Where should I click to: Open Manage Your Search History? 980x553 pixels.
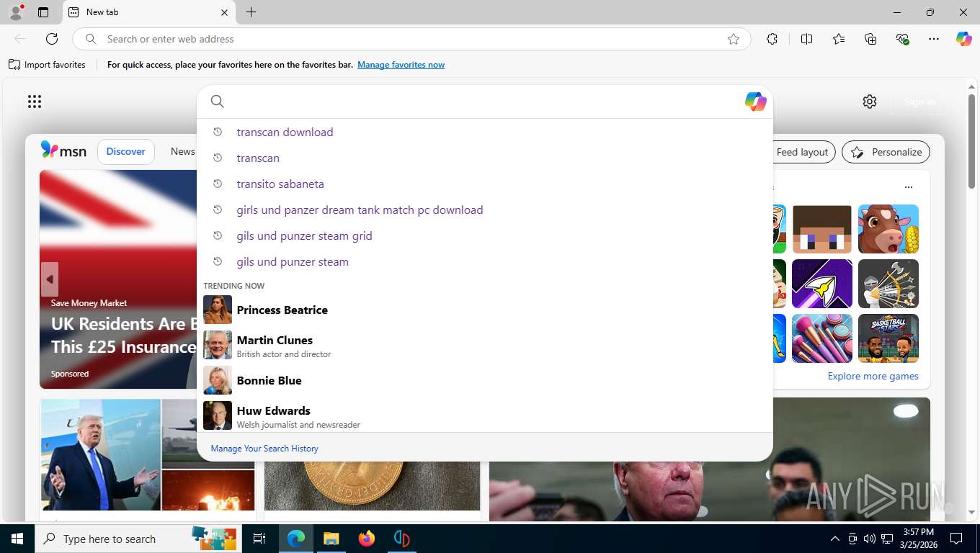[264, 448]
